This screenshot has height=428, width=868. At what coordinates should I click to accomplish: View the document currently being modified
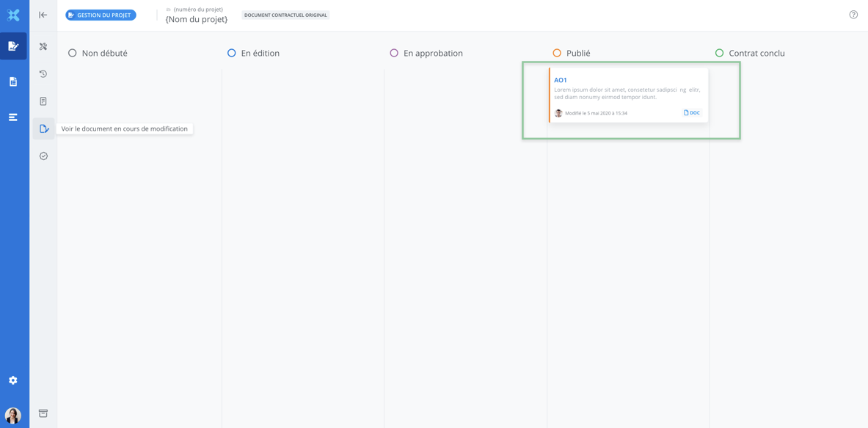click(44, 129)
